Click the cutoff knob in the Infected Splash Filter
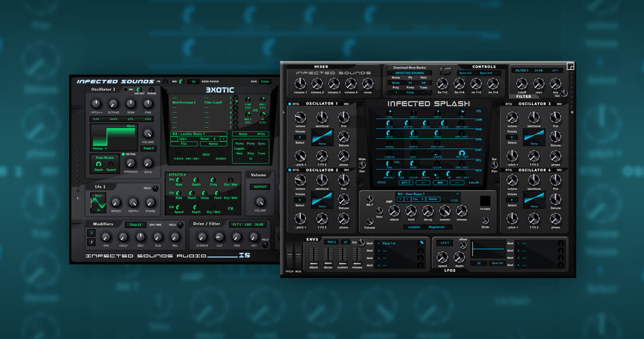Viewport: 644px width, 339px height. (521, 84)
